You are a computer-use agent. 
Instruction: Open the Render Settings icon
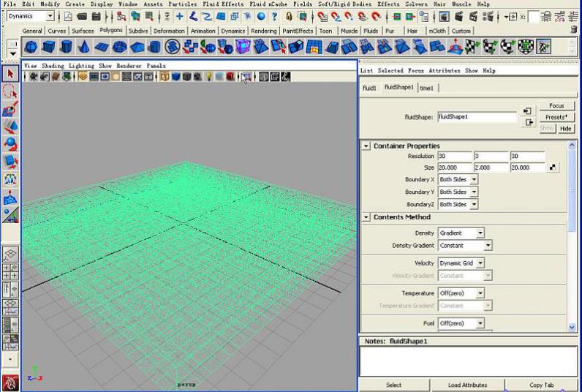pos(488,16)
